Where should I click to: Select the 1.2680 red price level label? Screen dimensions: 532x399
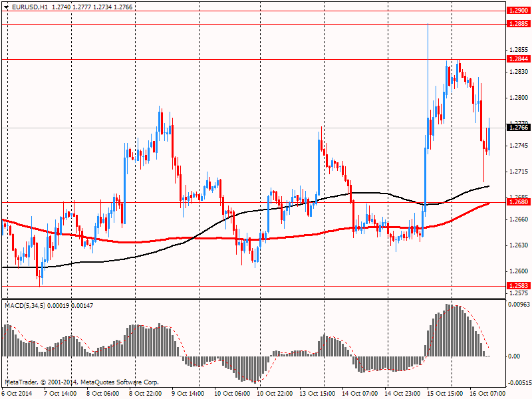(519, 202)
